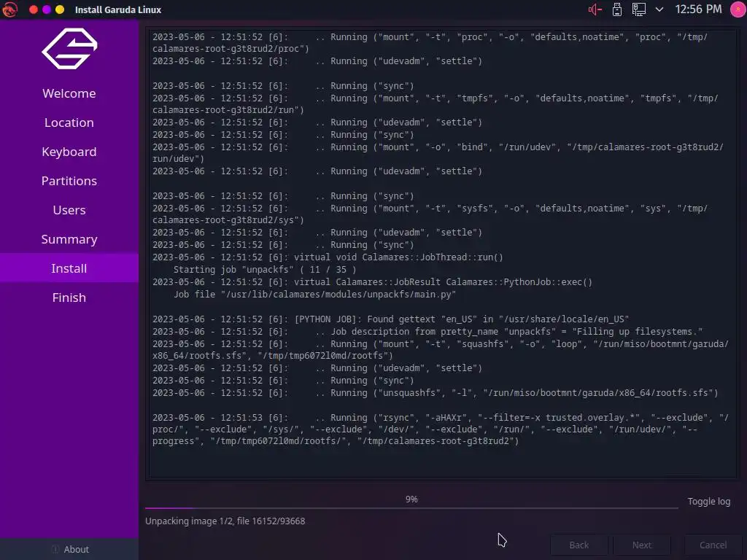Select the Partitions step in sidebar
The width and height of the screenshot is (747, 560).
click(x=69, y=181)
